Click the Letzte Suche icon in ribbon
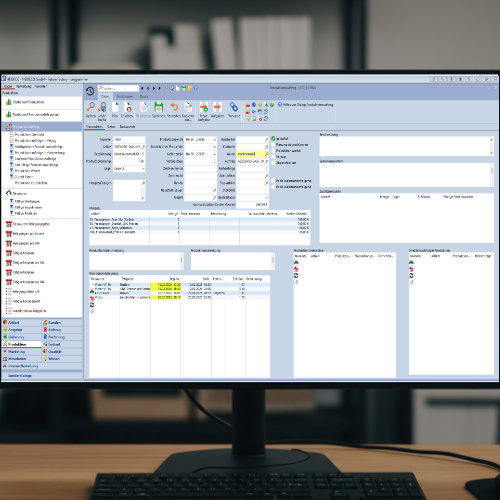Viewport: 500px width, 500px height. [x=102, y=107]
